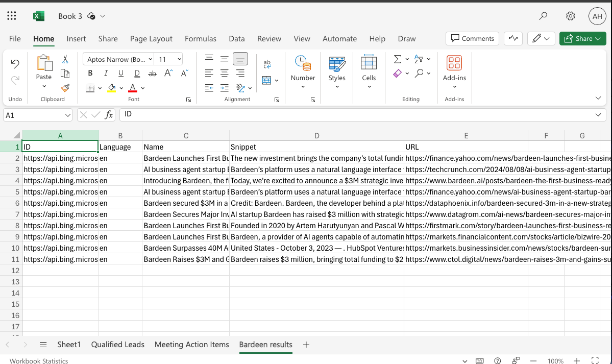This screenshot has height=364, width=612.
Task: Open the search magnifier icon
Action: pyautogui.click(x=543, y=16)
